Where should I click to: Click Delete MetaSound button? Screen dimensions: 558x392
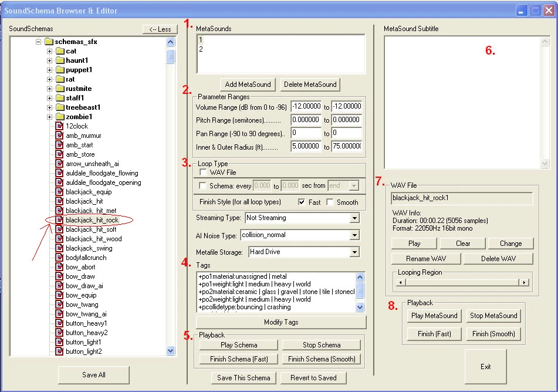coord(310,85)
